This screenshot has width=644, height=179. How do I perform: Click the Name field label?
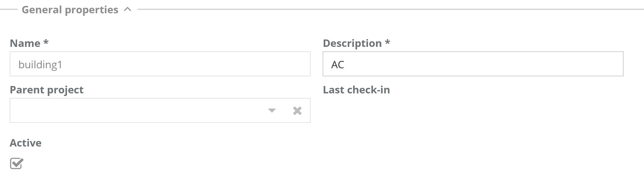point(25,43)
